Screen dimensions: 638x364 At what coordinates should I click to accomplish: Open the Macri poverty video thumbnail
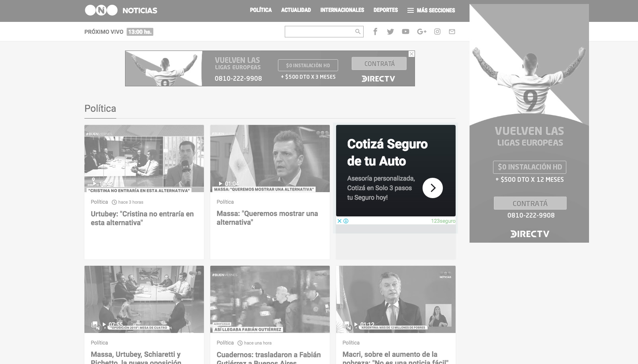tap(396, 299)
